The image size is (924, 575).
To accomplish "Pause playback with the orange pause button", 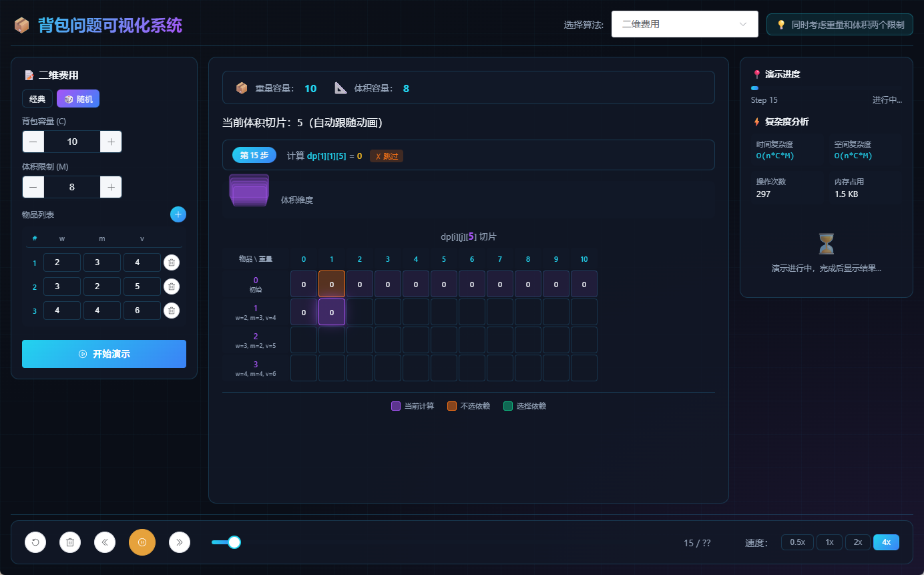I will [142, 542].
